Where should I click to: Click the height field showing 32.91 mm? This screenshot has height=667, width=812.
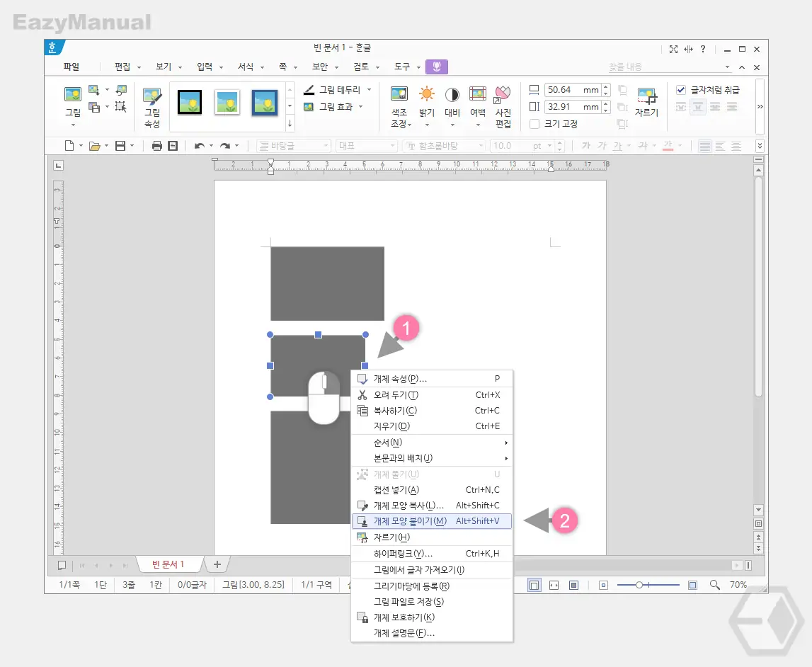(x=573, y=107)
